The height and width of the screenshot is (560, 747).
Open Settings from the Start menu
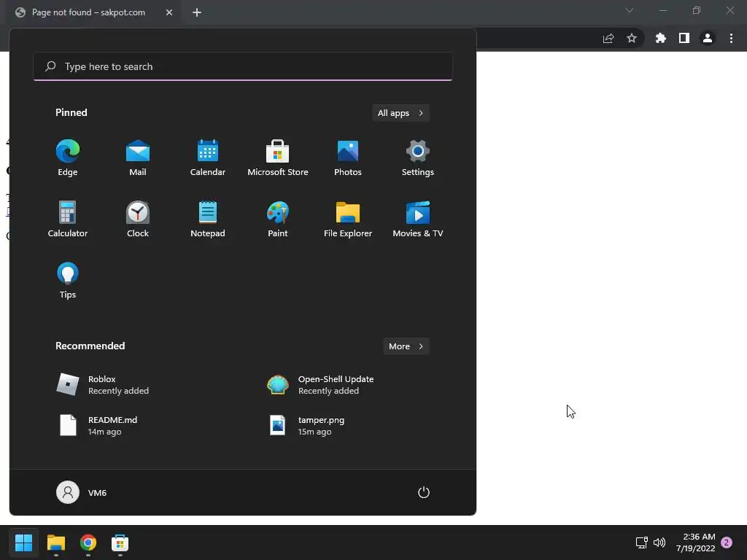tap(418, 158)
